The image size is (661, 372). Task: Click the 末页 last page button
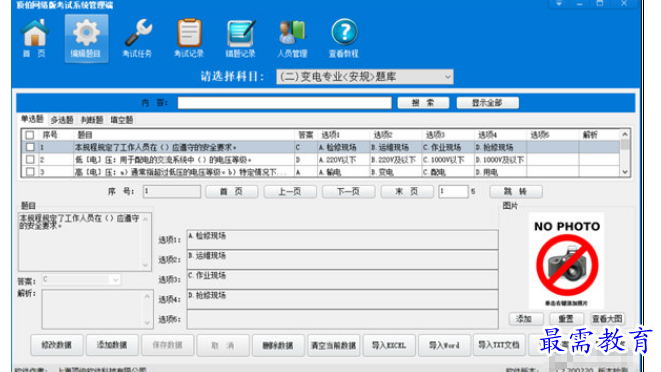click(x=407, y=191)
